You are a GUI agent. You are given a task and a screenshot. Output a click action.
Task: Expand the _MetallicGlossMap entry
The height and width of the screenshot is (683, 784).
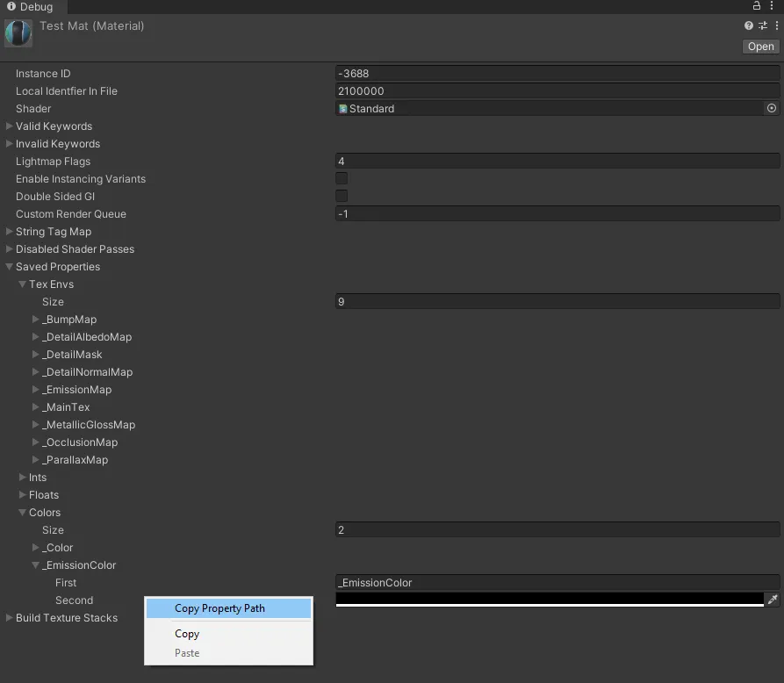(x=35, y=425)
